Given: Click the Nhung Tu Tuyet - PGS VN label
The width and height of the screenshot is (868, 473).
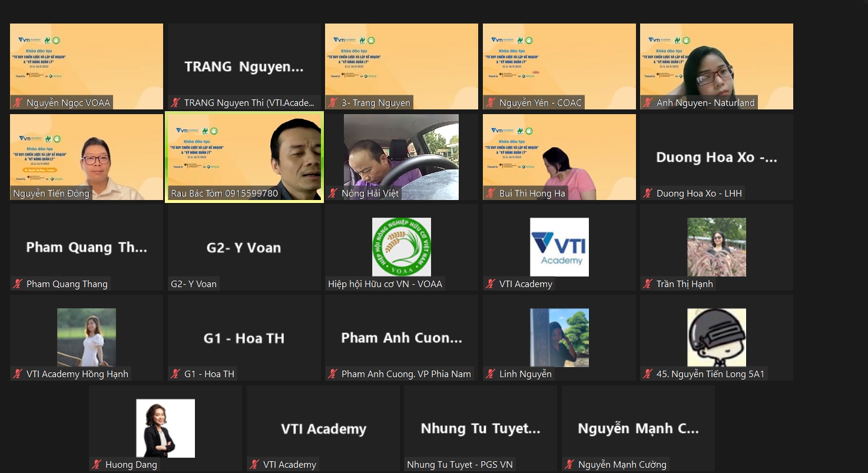Looking at the screenshot, I should tap(460, 465).
